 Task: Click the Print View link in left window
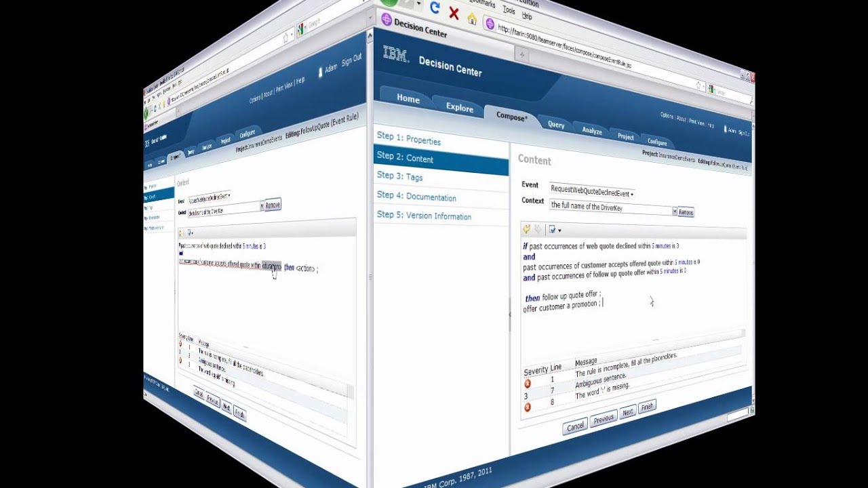pyautogui.click(x=284, y=86)
